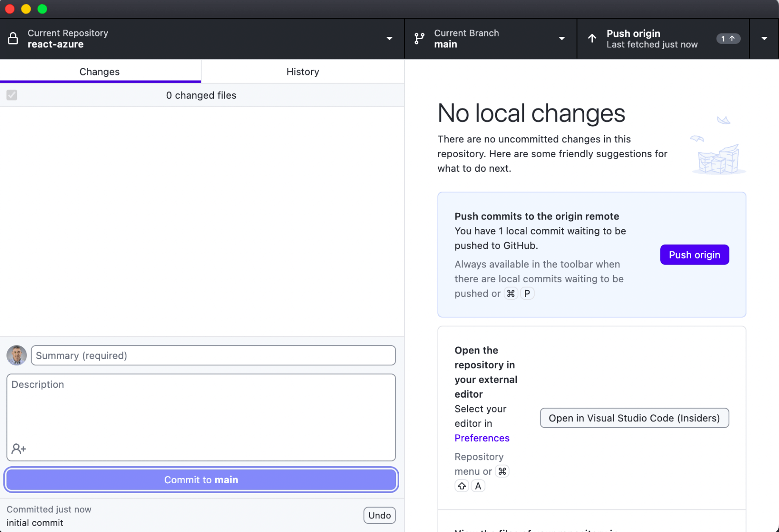The height and width of the screenshot is (532, 779).
Task: Click the Summary (required) input field
Action: [x=213, y=355]
